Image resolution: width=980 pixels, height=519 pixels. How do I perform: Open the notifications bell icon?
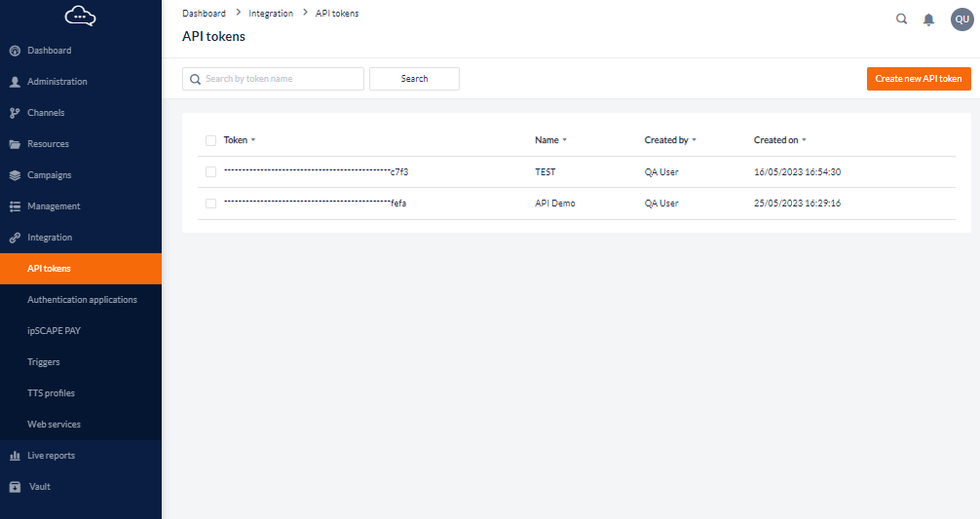928,19
